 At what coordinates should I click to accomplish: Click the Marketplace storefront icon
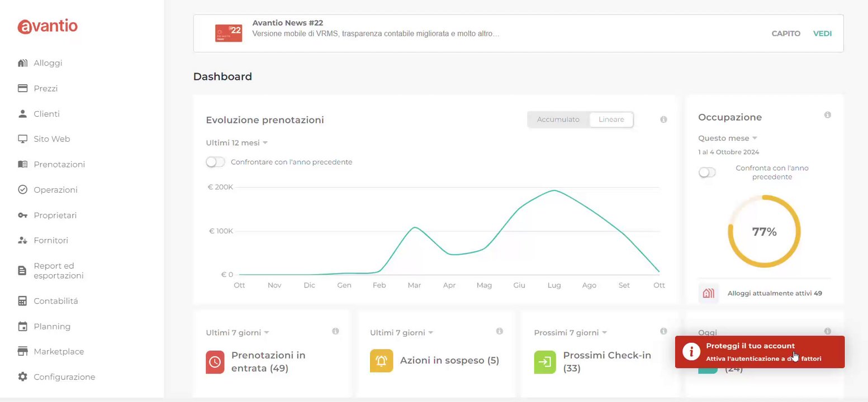tap(23, 352)
